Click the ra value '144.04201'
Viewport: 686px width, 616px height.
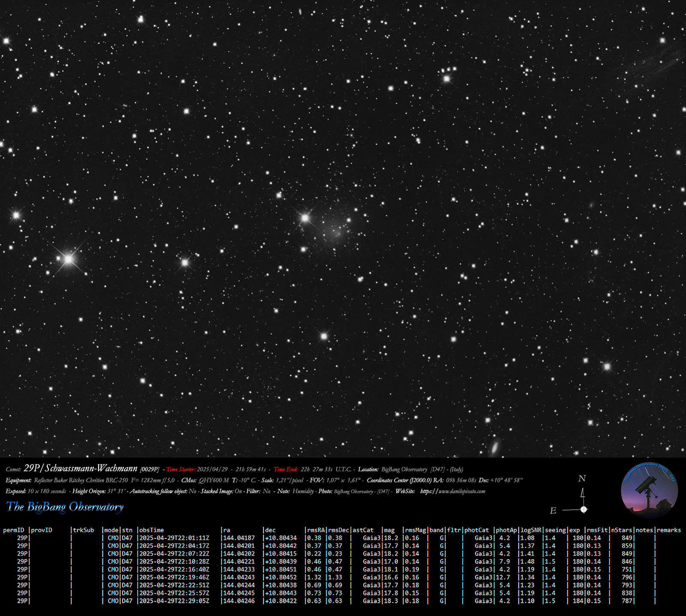[239, 546]
